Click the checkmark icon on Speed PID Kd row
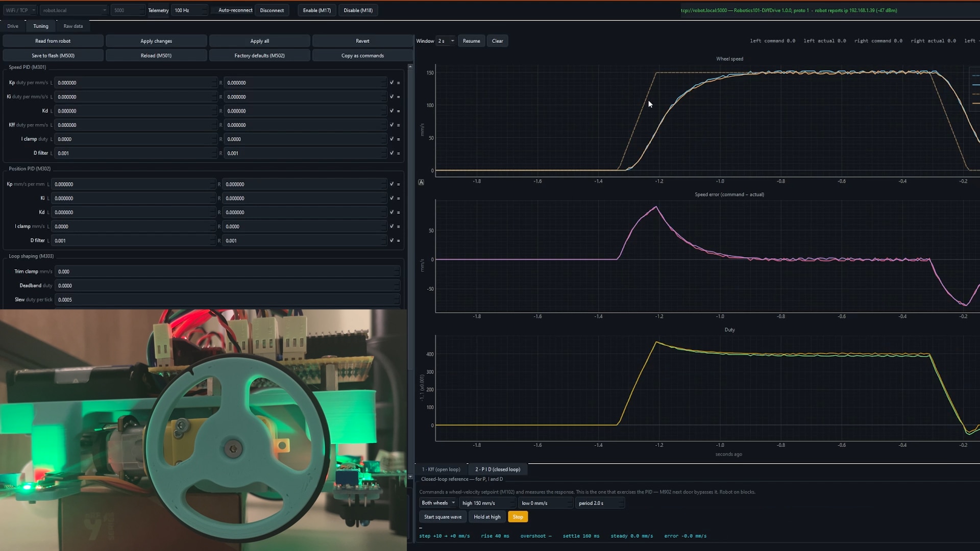The height and width of the screenshot is (551, 980). [x=391, y=111]
